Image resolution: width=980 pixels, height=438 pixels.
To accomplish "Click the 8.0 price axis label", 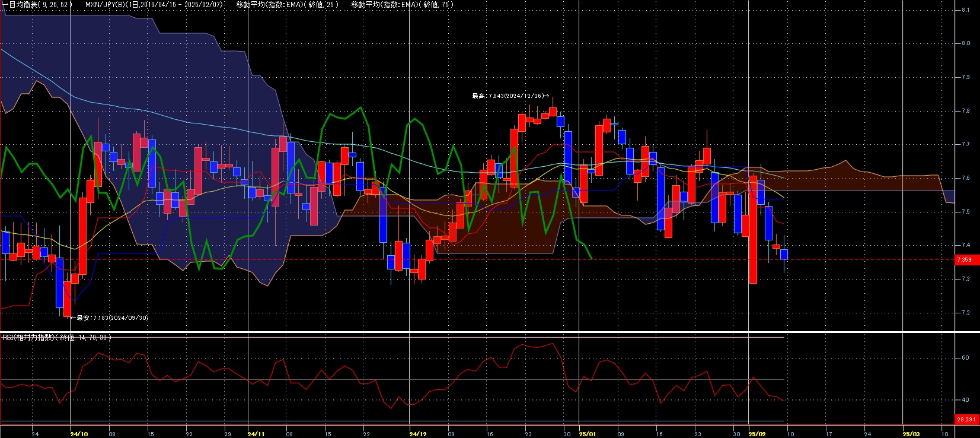I will click(966, 43).
